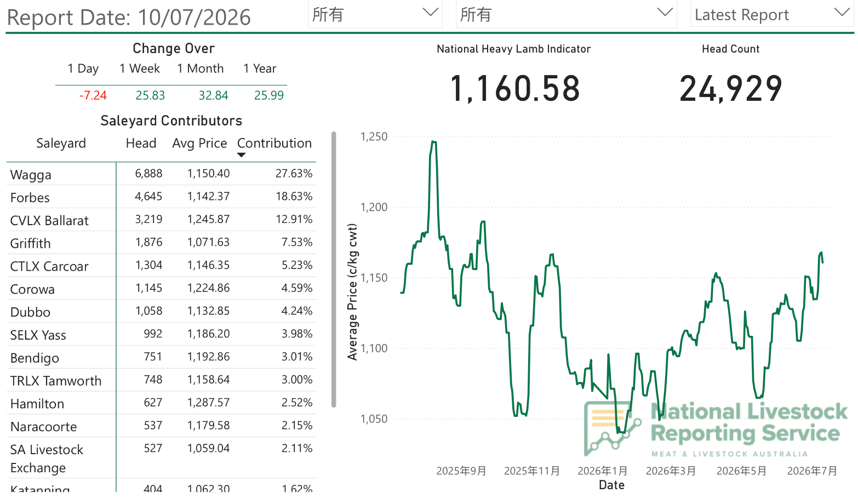This screenshot has width=858, height=504.
Task: Open the first 所有 filter dropdown
Action: [x=375, y=14]
